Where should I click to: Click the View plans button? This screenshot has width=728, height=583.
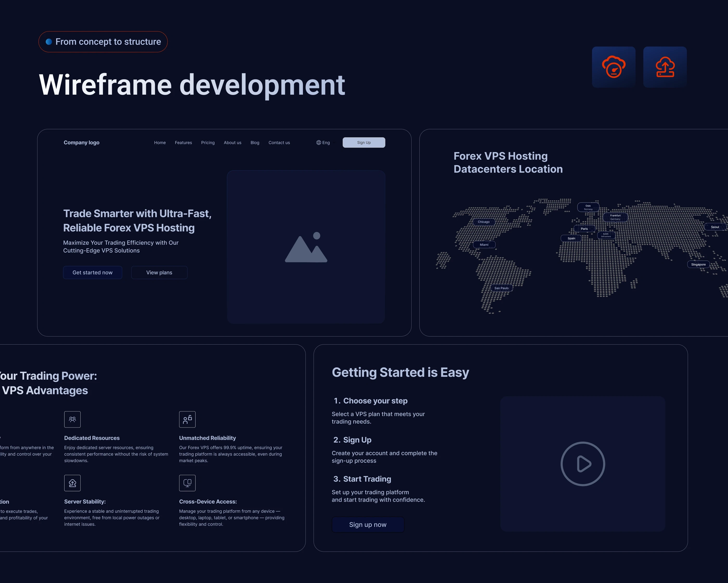pos(159,273)
